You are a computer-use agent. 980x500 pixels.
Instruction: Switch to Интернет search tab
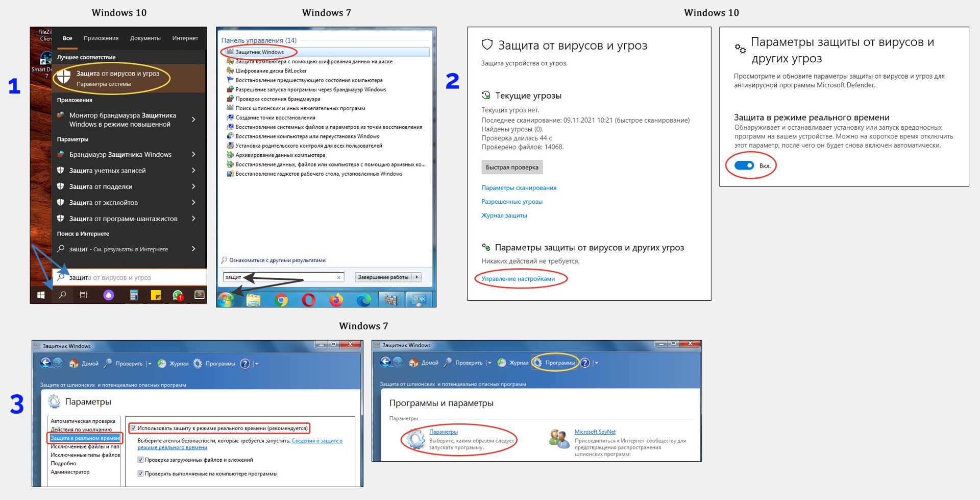(185, 38)
